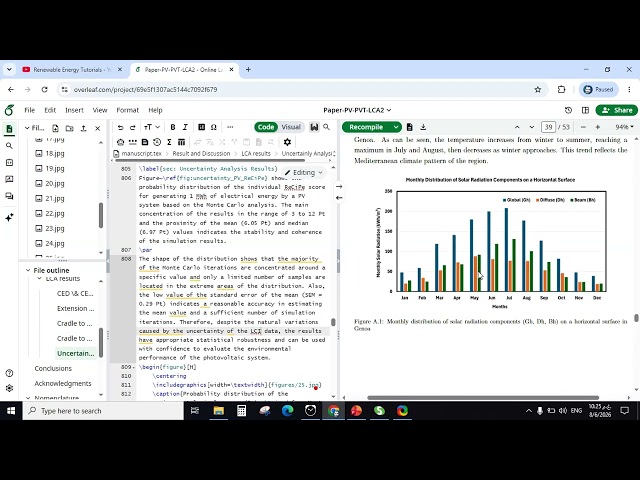The image size is (640, 480).
Task: Change the layout view icon
Action: (x=585, y=110)
